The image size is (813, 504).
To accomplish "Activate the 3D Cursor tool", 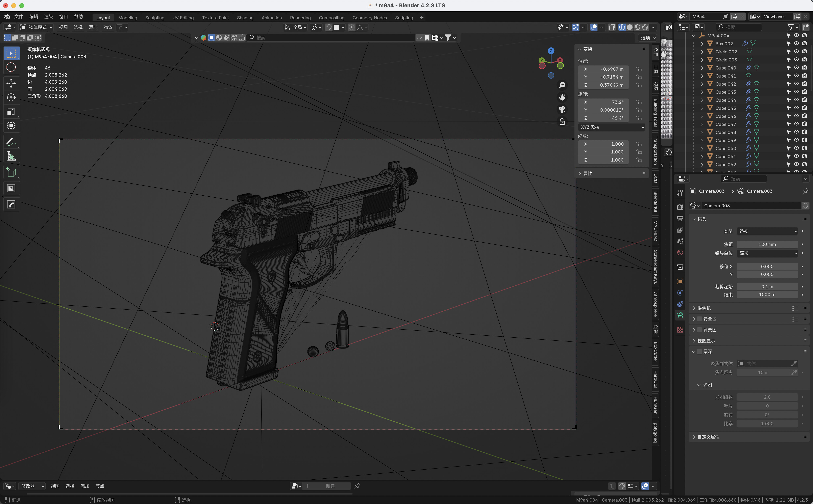I will tap(11, 67).
